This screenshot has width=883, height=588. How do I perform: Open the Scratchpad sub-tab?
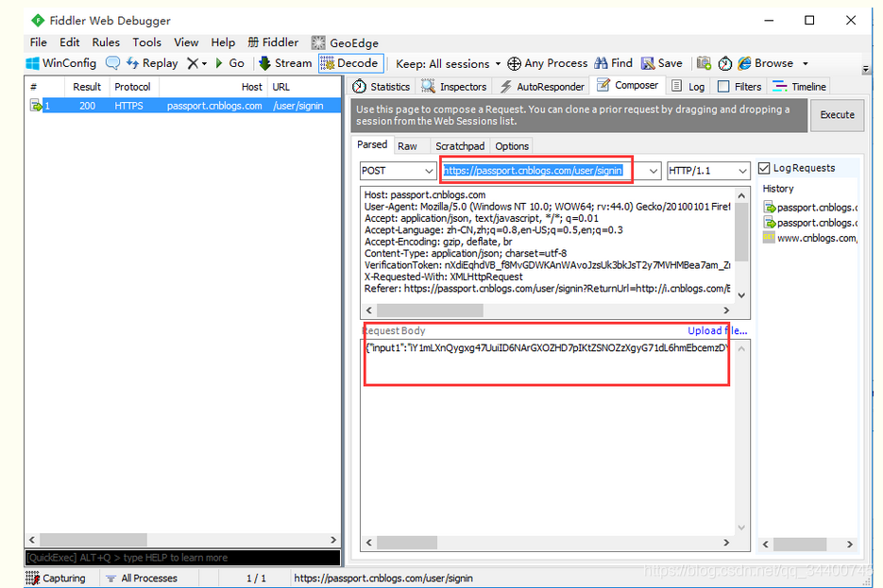(x=460, y=146)
